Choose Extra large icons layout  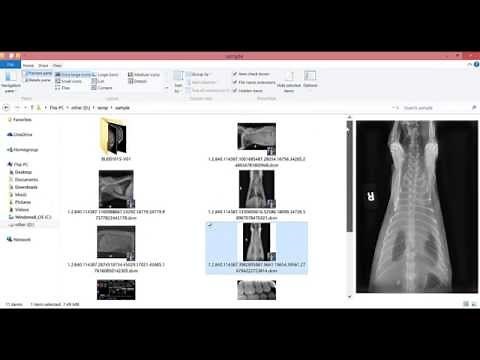tap(73, 75)
